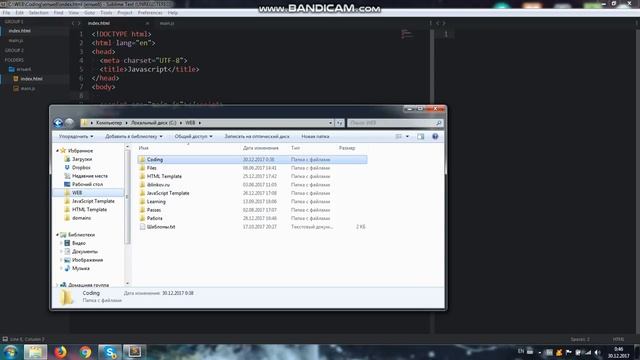Viewport: 640px width, 360px height.
Task: Show hidden tray icons arrow
Action: coord(540,352)
